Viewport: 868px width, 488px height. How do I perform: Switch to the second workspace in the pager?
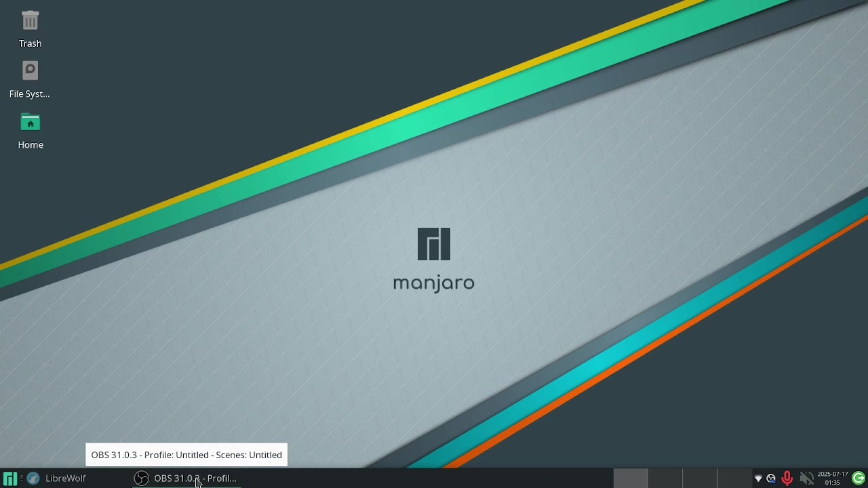[x=665, y=479]
